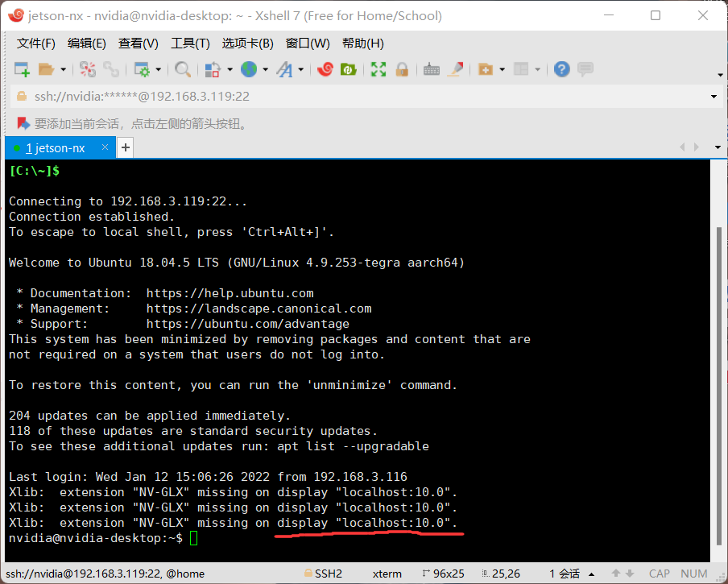Click the tab scroll right arrow
The width and height of the screenshot is (728, 584).
(696, 147)
